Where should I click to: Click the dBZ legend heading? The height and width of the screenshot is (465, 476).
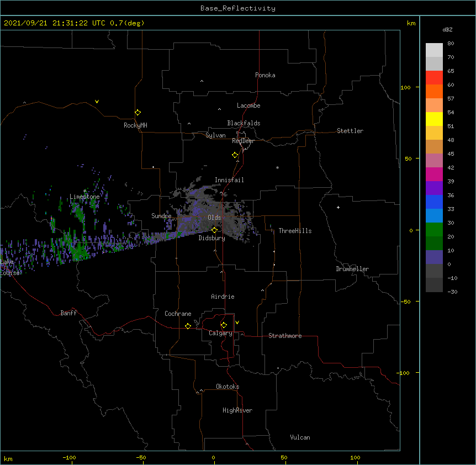447,29
